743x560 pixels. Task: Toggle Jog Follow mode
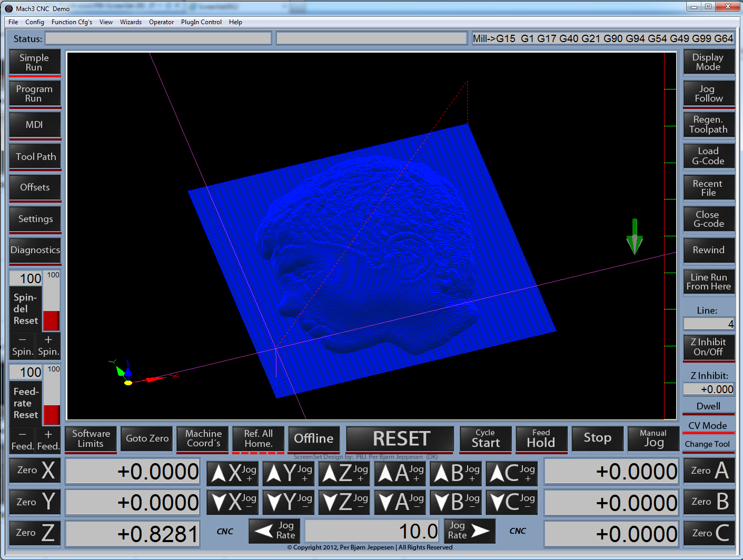[x=709, y=94]
